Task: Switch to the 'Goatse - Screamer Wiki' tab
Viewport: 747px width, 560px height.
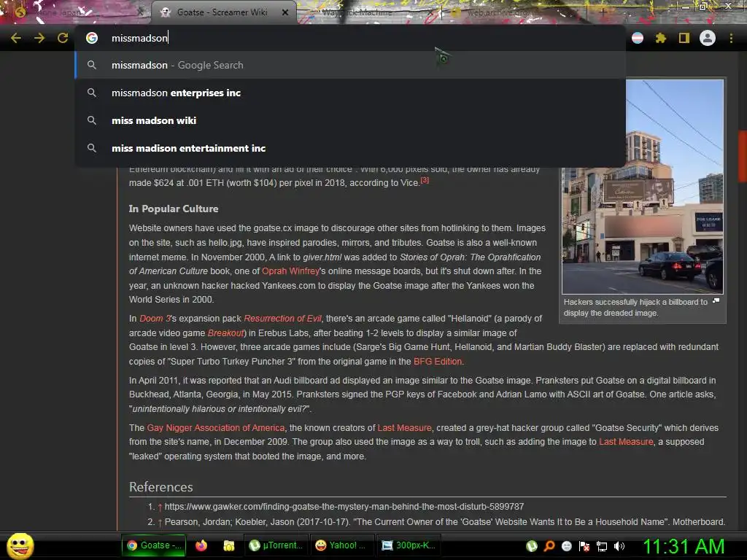Action: pos(223,12)
